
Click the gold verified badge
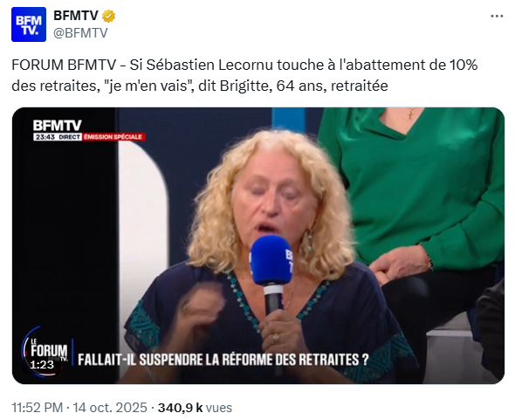pos(108,16)
